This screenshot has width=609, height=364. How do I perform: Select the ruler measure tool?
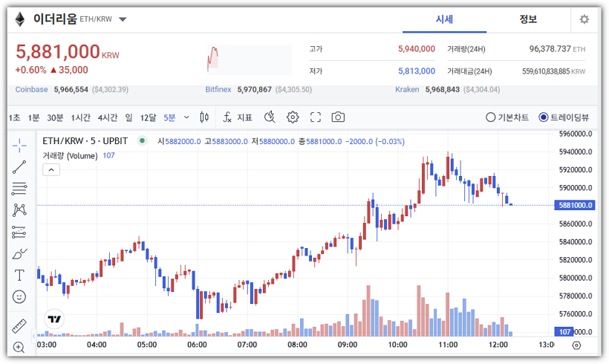tap(19, 326)
